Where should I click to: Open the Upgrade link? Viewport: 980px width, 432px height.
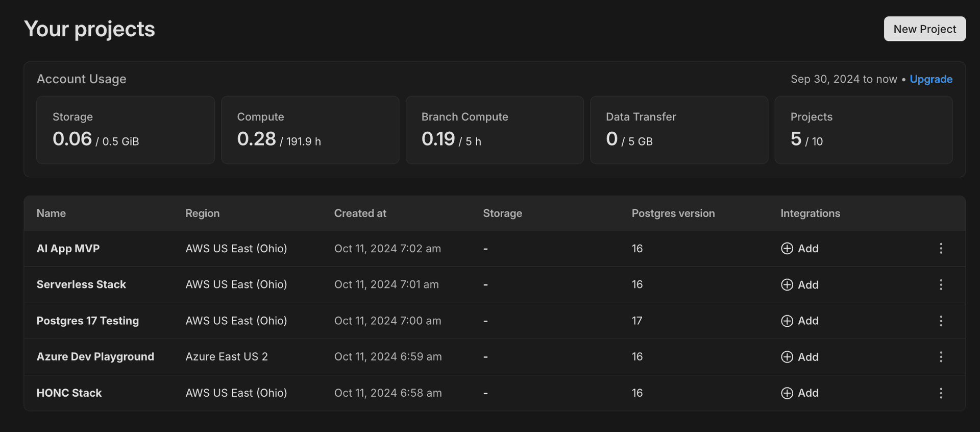930,79
